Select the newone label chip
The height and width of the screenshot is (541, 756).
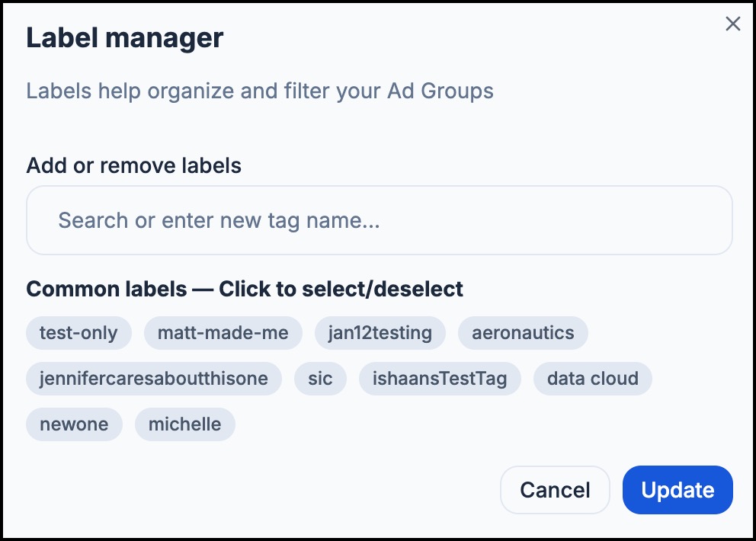point(74,424)
